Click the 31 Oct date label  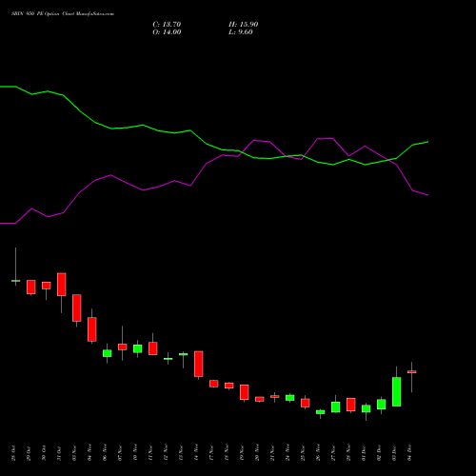[59, 453]
